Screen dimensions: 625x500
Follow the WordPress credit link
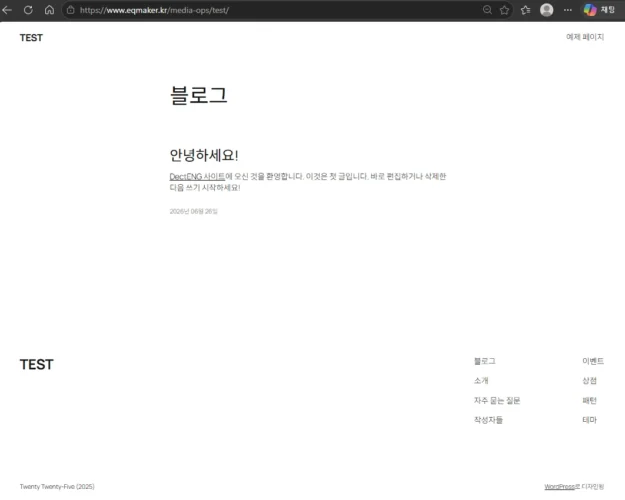point(560,486)
